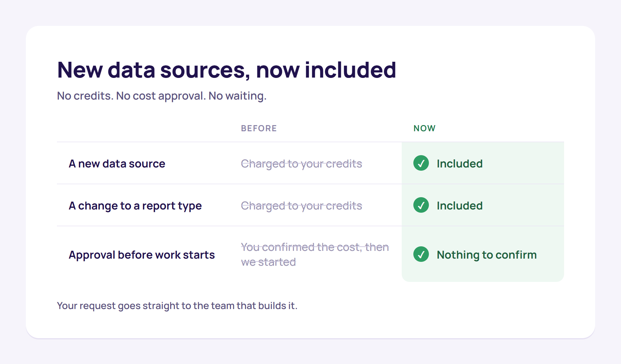Image resolution: width=621 pixels, height=364 pixels.
Task: Click the checkmark icon in 'A change to a report type' row
Action: pos(421,205)
